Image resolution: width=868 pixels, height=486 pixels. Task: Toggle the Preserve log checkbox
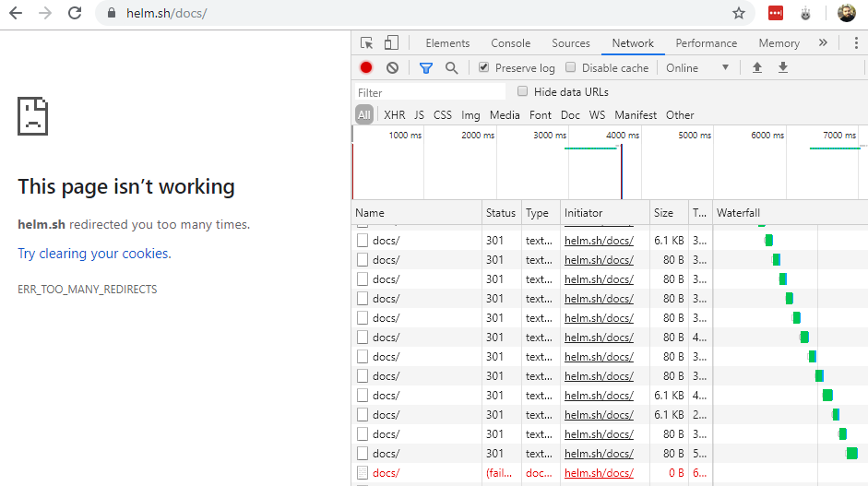click(484, 67)
